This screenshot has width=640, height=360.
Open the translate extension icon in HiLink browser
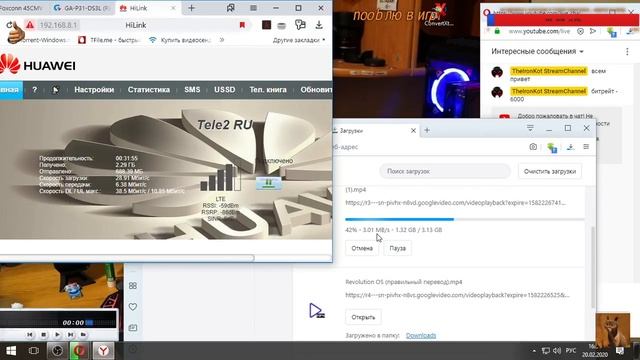300,25
